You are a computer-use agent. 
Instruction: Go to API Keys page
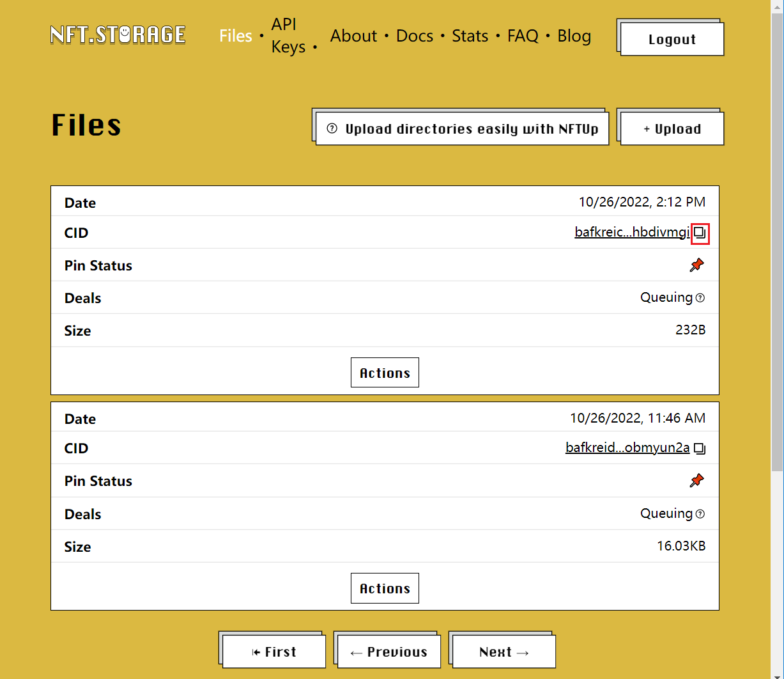click(288, 36)
